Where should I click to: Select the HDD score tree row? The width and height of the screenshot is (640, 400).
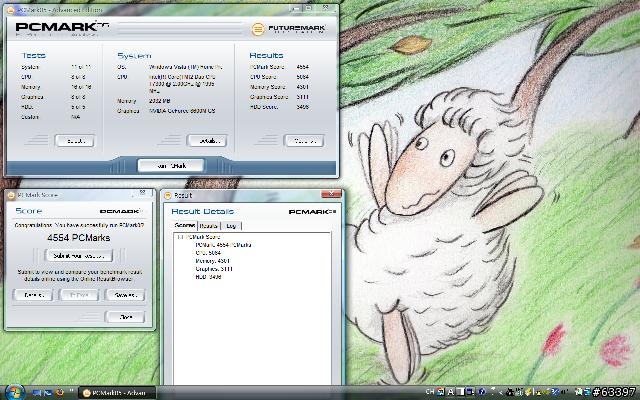coord(208,277)
